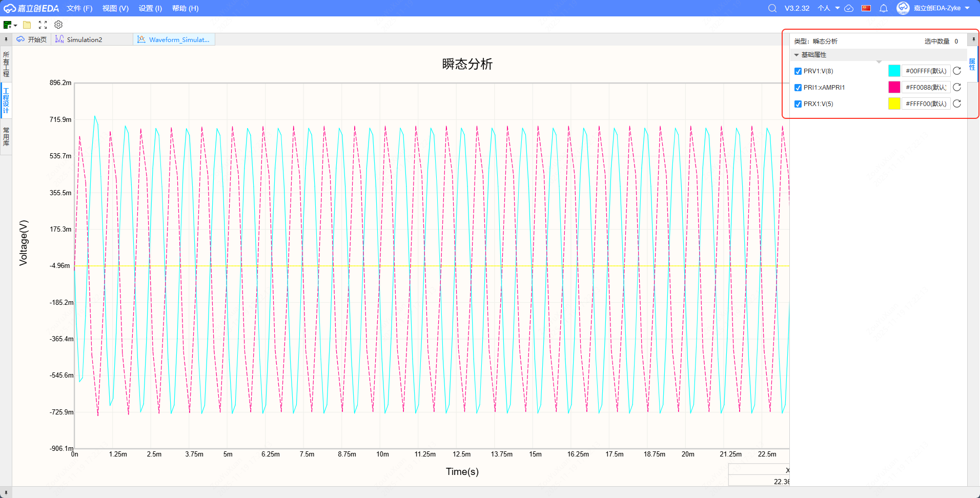Click the magenta color swatch for PRI1:xAMPRI1
The image size is (980, 498).
894,88
